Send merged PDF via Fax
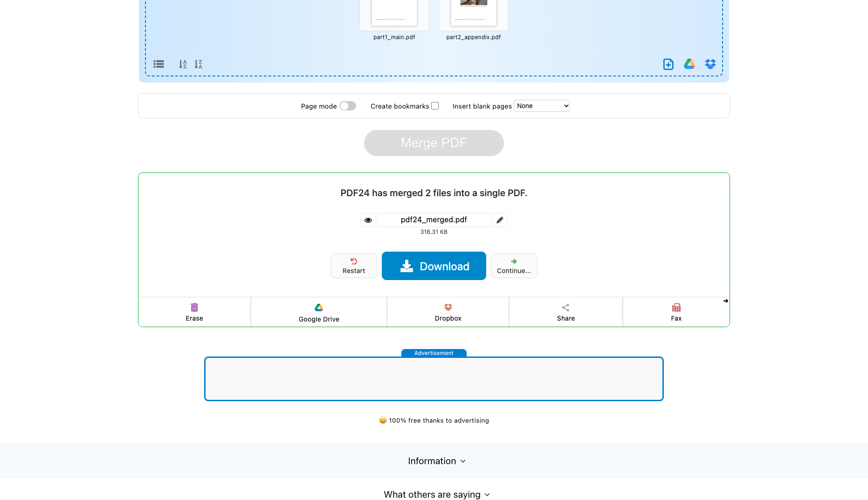Viewport: 868px width, 500px height. 676,312
